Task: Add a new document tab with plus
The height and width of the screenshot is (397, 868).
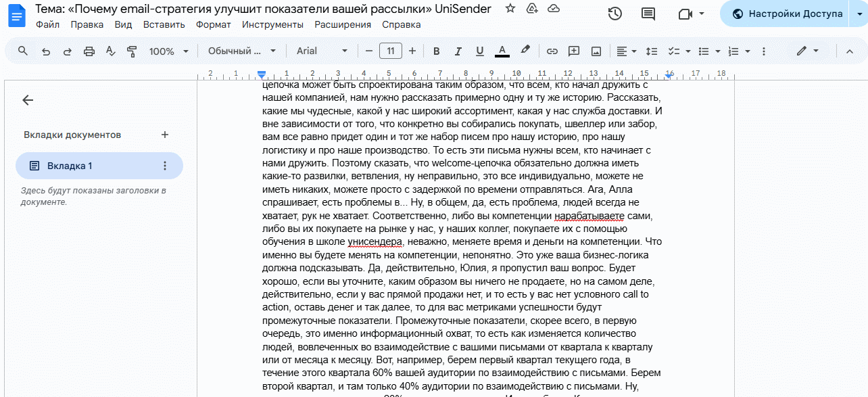Action: click(165, 135)
